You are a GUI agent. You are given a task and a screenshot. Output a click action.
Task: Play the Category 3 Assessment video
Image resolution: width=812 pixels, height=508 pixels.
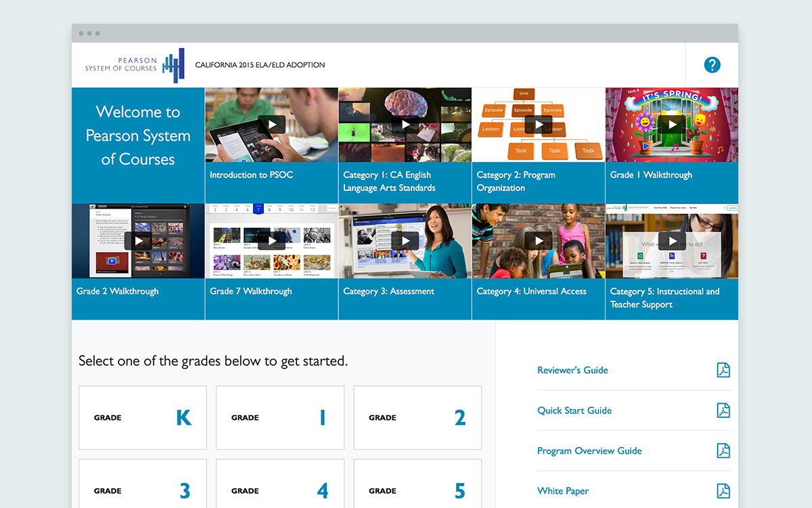(405, 241)
